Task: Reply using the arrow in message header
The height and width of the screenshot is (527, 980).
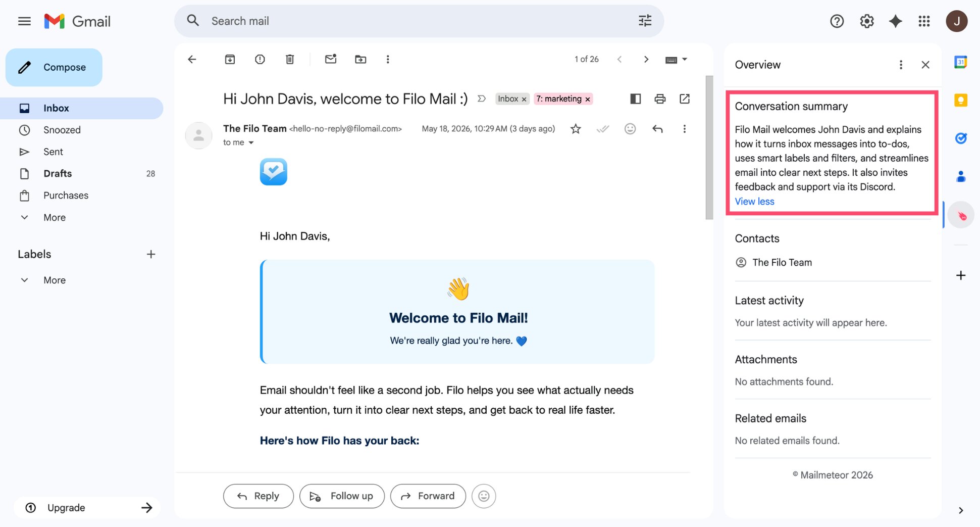Action: pyautogui.click(x=657, y=129)
